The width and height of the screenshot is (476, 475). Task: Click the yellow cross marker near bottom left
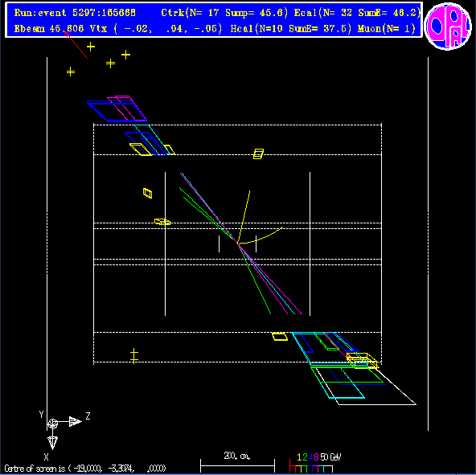[133, 356]
